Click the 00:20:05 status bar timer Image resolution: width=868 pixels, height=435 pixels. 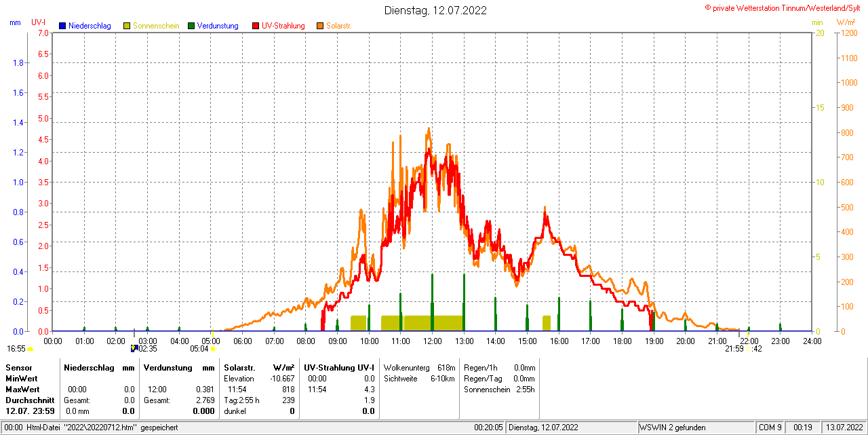(x=489, y=428)
